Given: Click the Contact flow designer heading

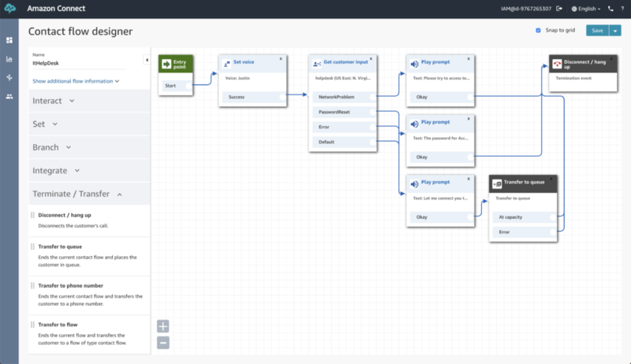Looking at the screenshot, I should [x=80, y=32].
